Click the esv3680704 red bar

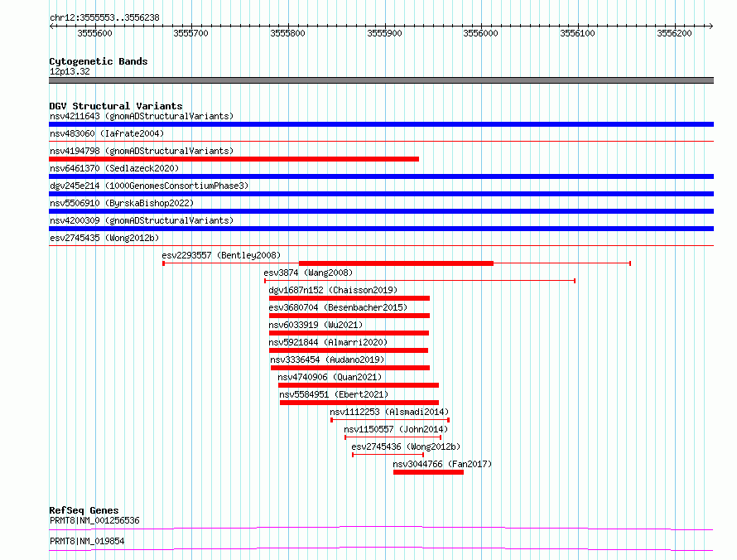click(349, 316)
